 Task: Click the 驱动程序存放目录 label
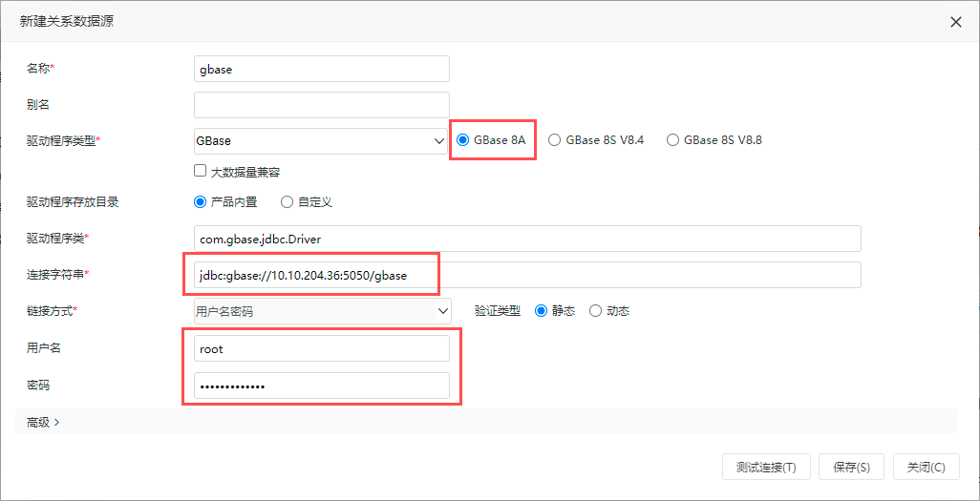point(73,201)
